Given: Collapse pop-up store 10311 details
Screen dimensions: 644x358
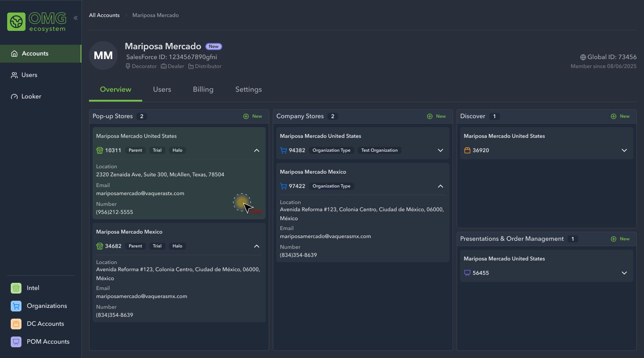Looking at the screenshot, I should tap(257, 150).
